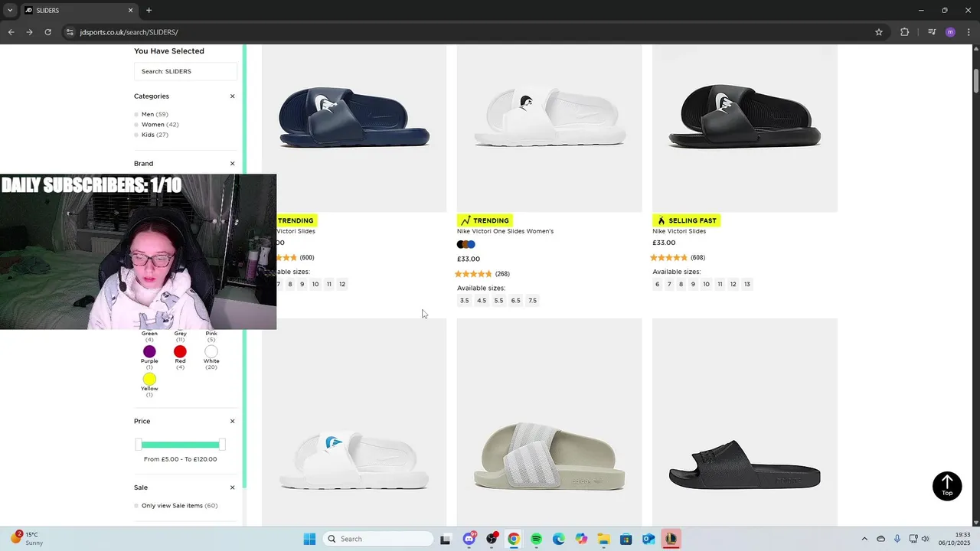Viewport: 980px width, 551px height.
Task: Open the navy Nike Victori slide image
Action: (x=354, y=128)
